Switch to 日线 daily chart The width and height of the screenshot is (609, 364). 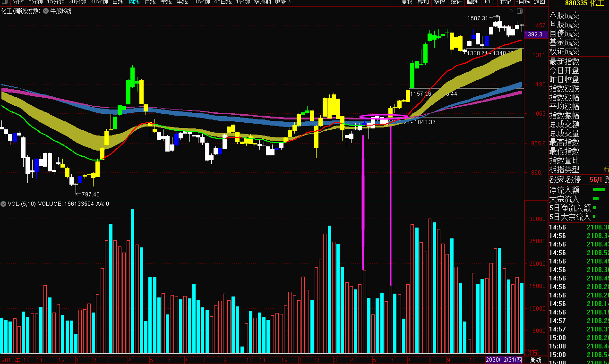point(118,2)
